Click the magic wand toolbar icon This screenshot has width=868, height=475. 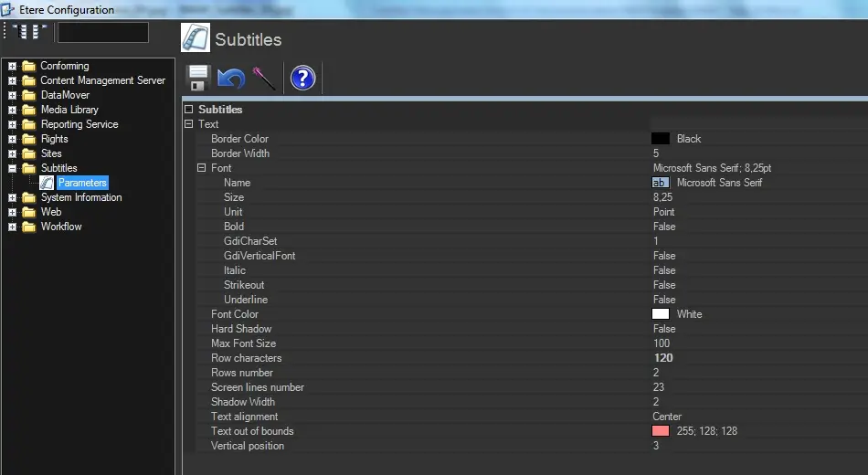(264, 78)
